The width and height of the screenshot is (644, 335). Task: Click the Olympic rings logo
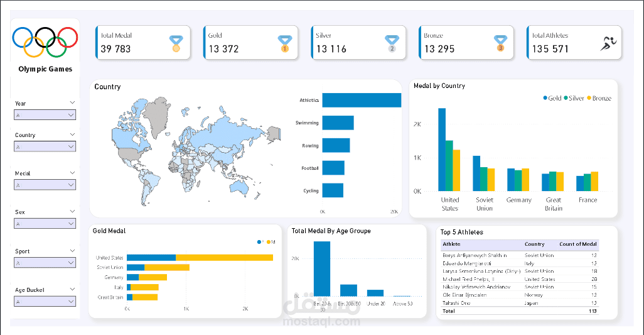45,42
